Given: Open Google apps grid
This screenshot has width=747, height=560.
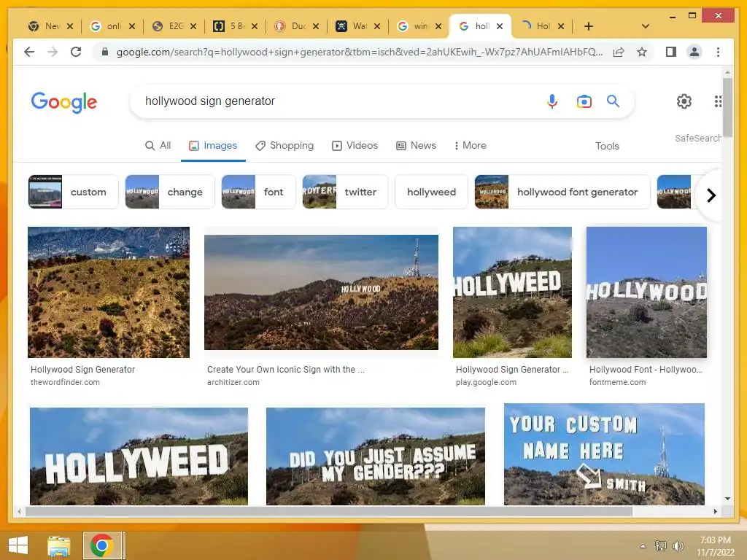Looking at the screenshot, I should point(718,101).
